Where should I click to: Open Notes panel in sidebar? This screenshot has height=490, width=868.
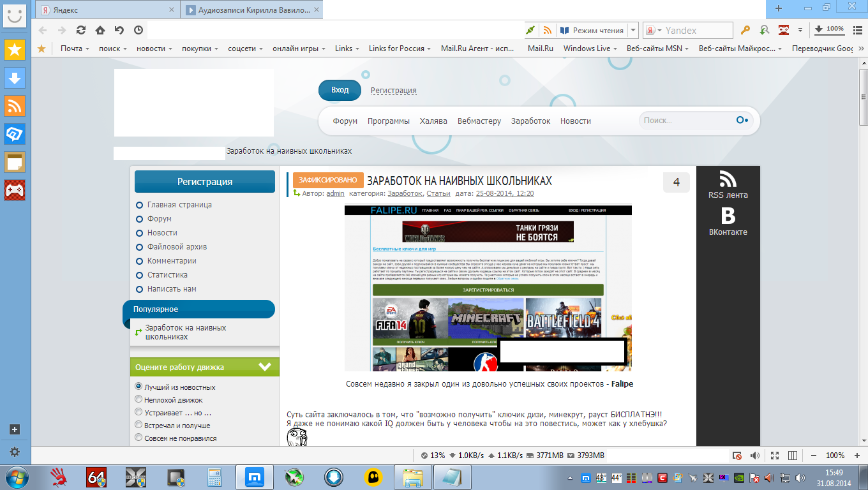(x=15, y=162)
